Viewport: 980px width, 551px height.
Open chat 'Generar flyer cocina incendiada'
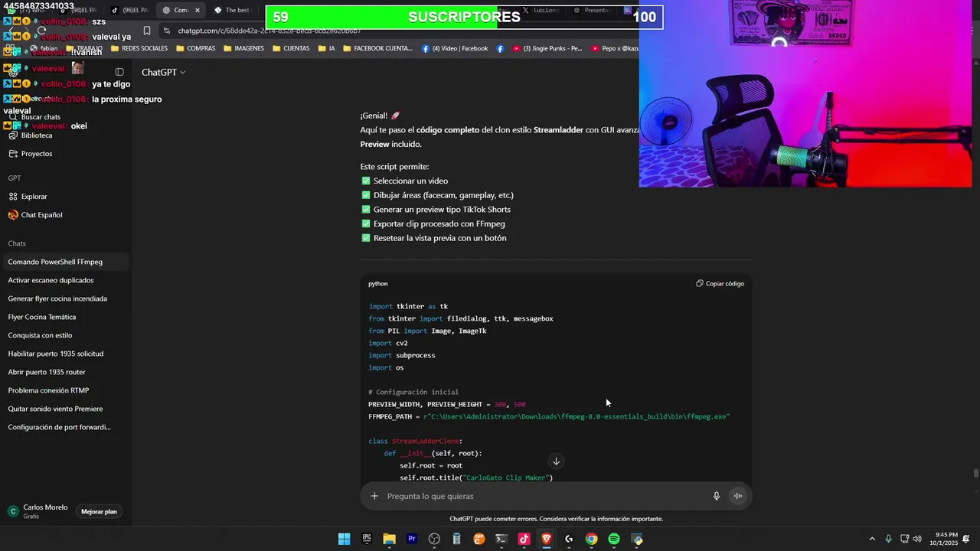[x=66, y=298]
